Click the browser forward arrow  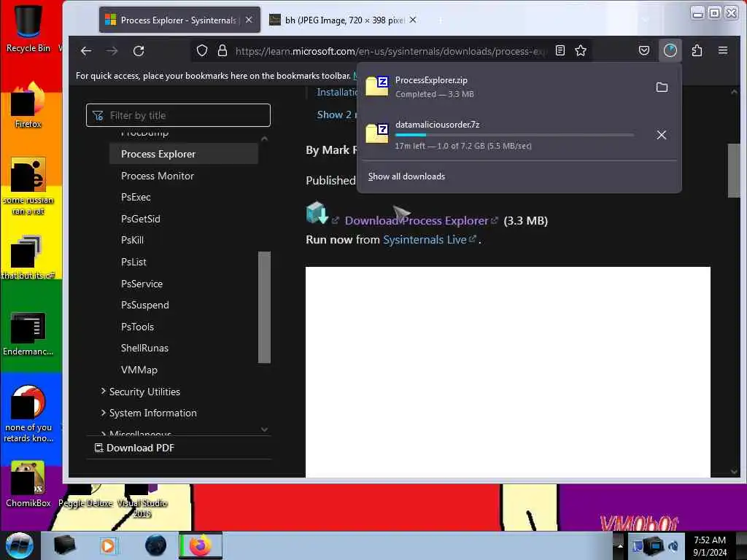(112, 51)
